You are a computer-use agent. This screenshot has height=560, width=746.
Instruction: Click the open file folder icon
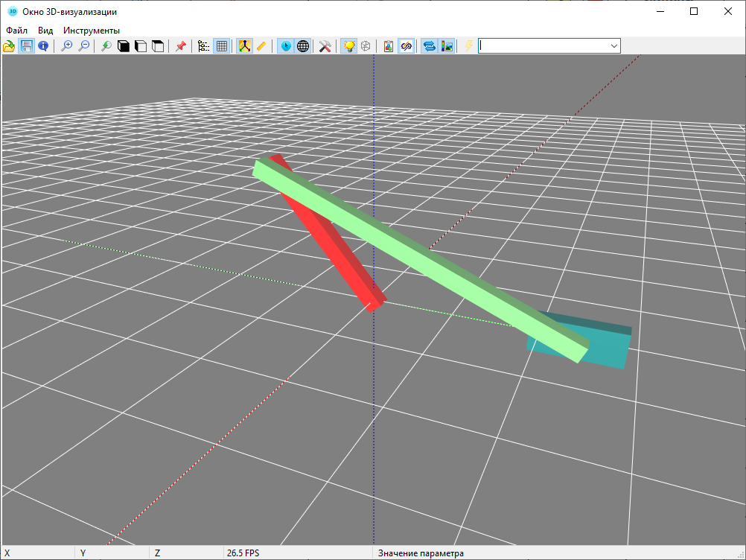point(9,46)
